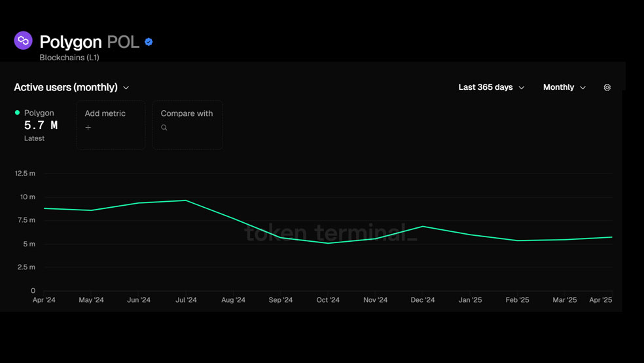Click the 7.5 m y-axis label
This screenshot has height=363, width=644.
(x=26, y=220)
